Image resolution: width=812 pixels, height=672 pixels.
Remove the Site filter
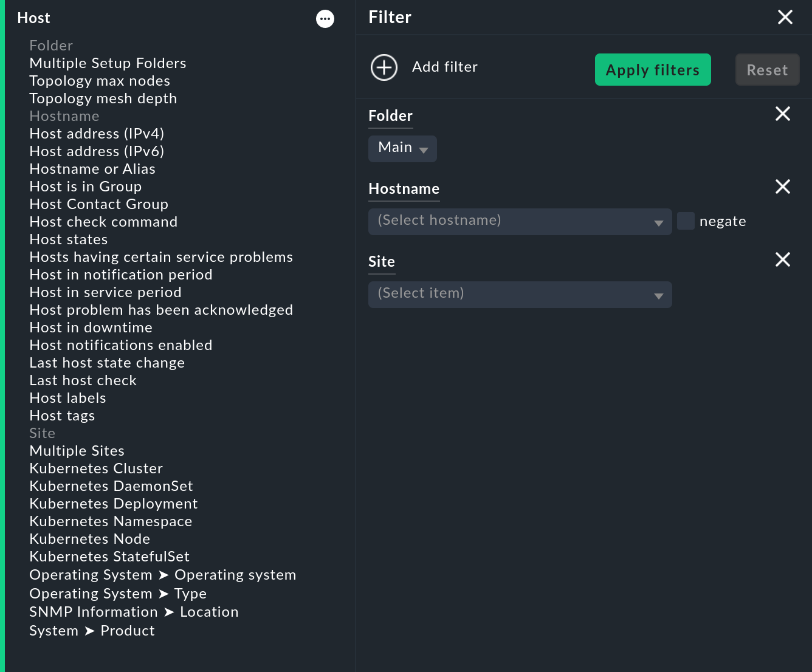tap(783, 259)
